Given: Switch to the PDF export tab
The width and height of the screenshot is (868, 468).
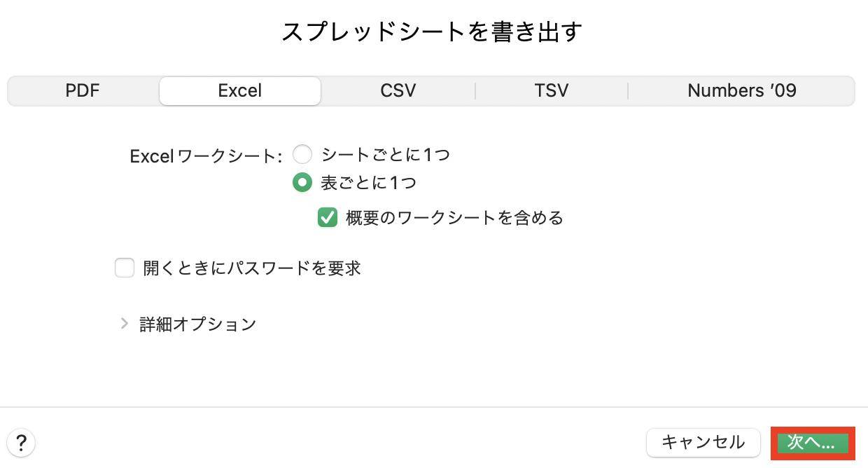Looking at the screenshot, I should tap(83, 90).
